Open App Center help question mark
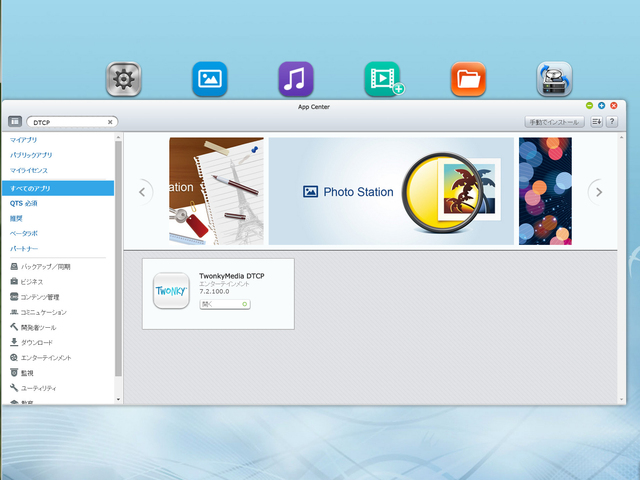The height and width of the screenshot is (480, 640). click(611, 122)
